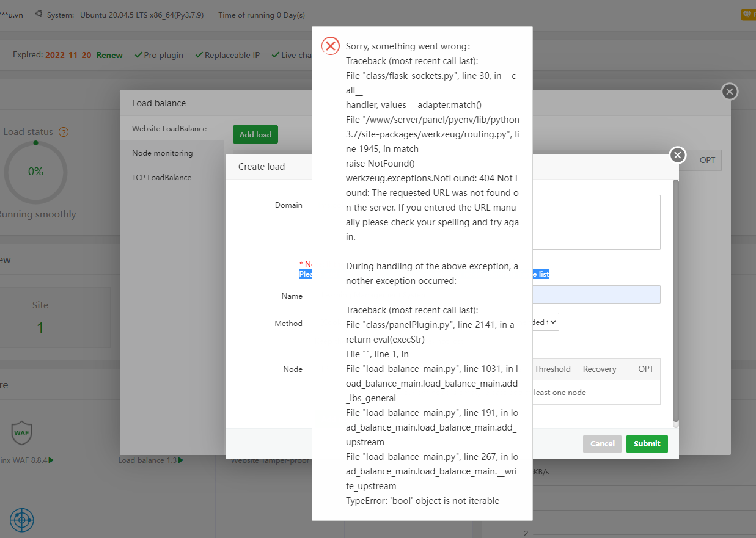
Task: Click the blue target plugin icon
Action: click(x=22, y=520)
